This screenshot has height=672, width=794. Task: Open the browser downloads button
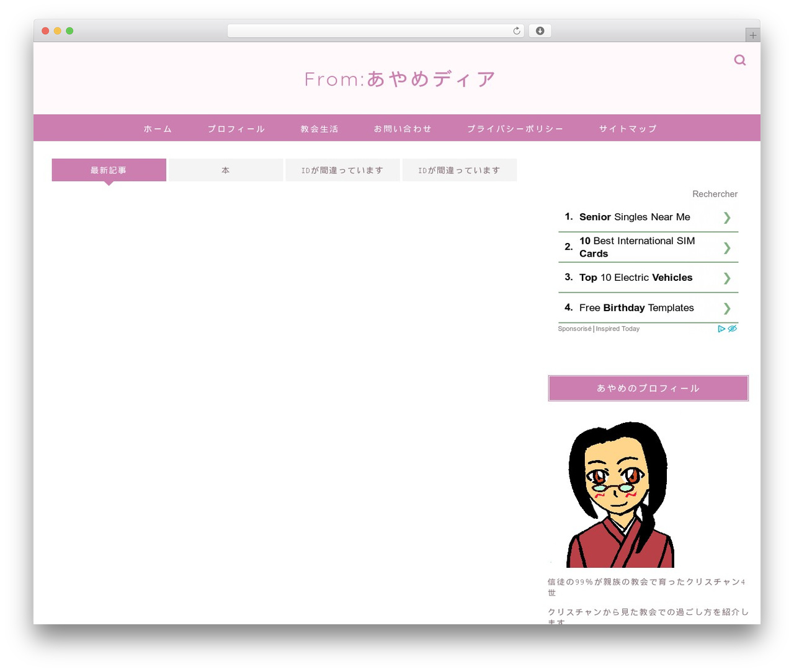pos(540,31)
